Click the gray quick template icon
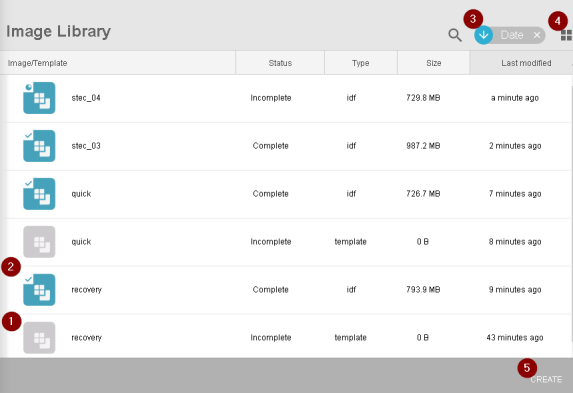 coord(39,242)
